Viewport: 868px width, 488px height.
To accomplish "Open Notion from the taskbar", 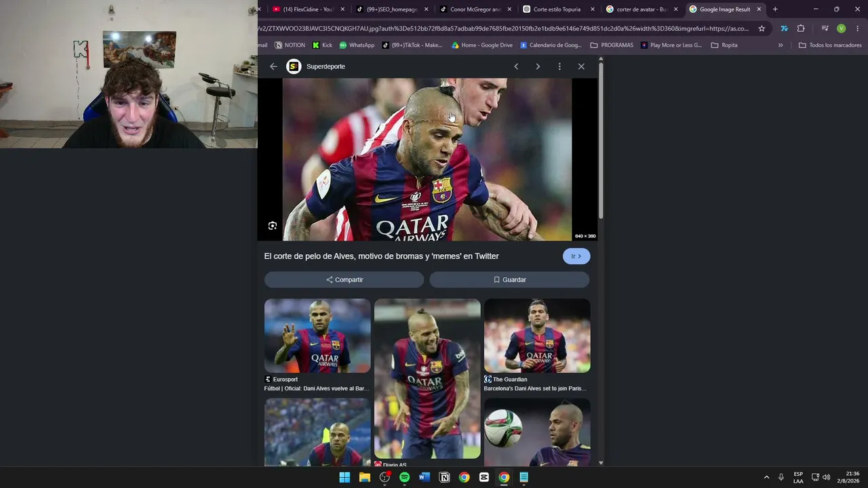I will point(444,477).
